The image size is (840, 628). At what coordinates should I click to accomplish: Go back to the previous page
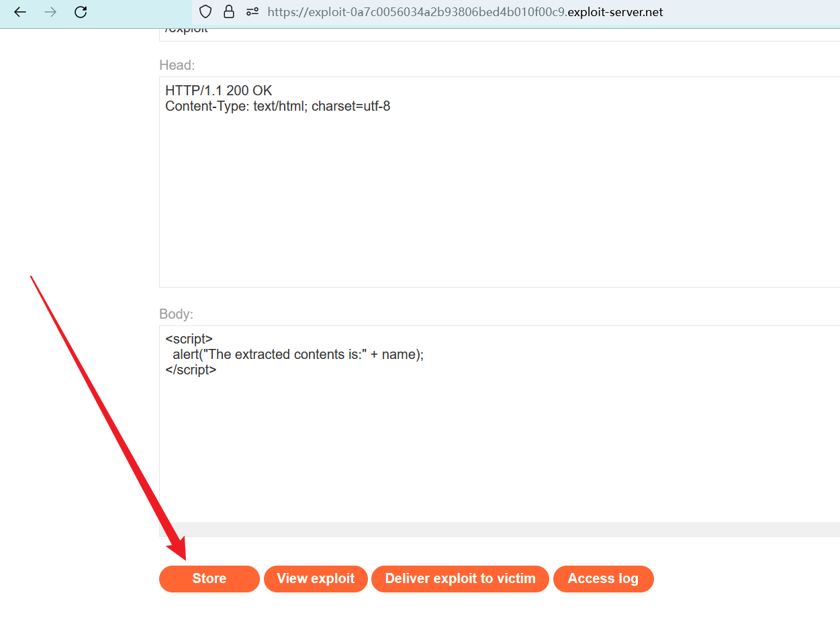(x=20, y=12)
